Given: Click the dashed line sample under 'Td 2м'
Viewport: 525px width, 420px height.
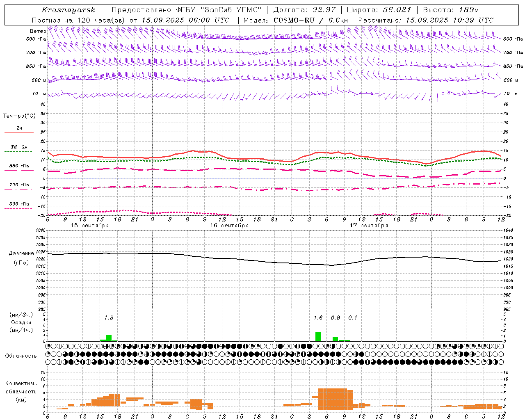Looking at the screenshot, I should coord(18,152).
